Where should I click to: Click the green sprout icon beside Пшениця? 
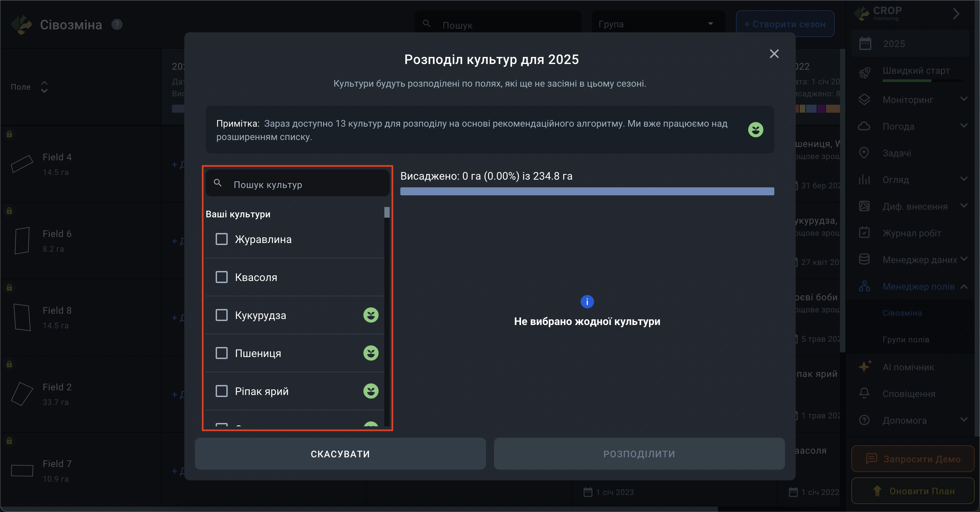click(371, 353)
